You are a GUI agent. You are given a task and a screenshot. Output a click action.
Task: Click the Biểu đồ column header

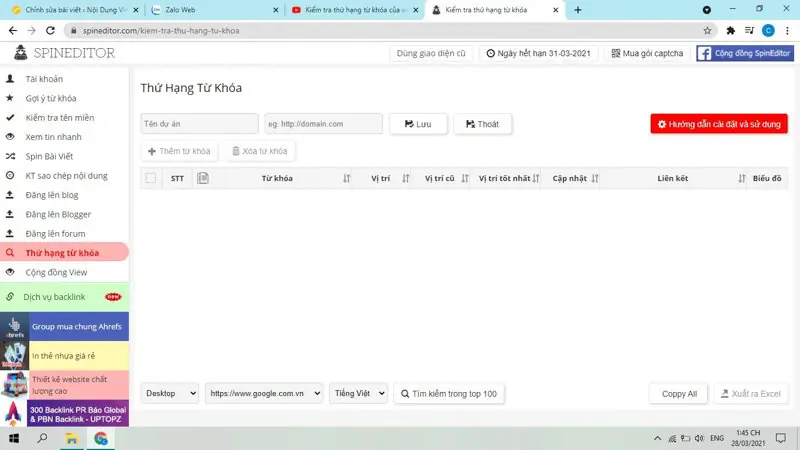point(767,179)
